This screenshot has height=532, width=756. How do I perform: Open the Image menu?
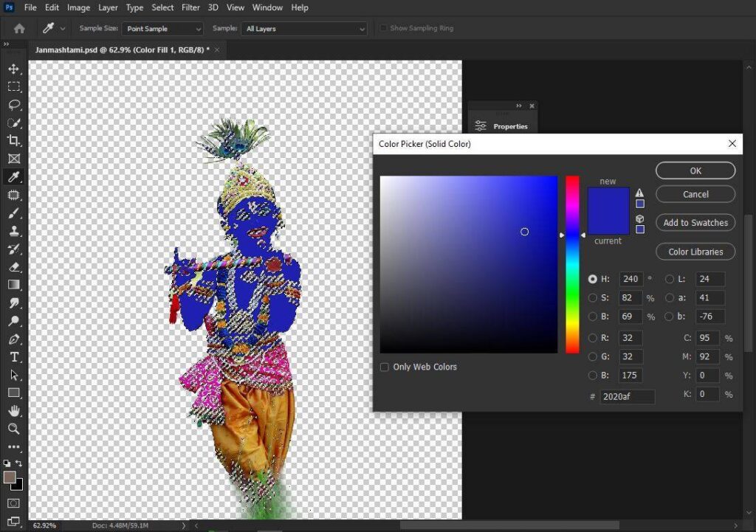click(78, 7)
